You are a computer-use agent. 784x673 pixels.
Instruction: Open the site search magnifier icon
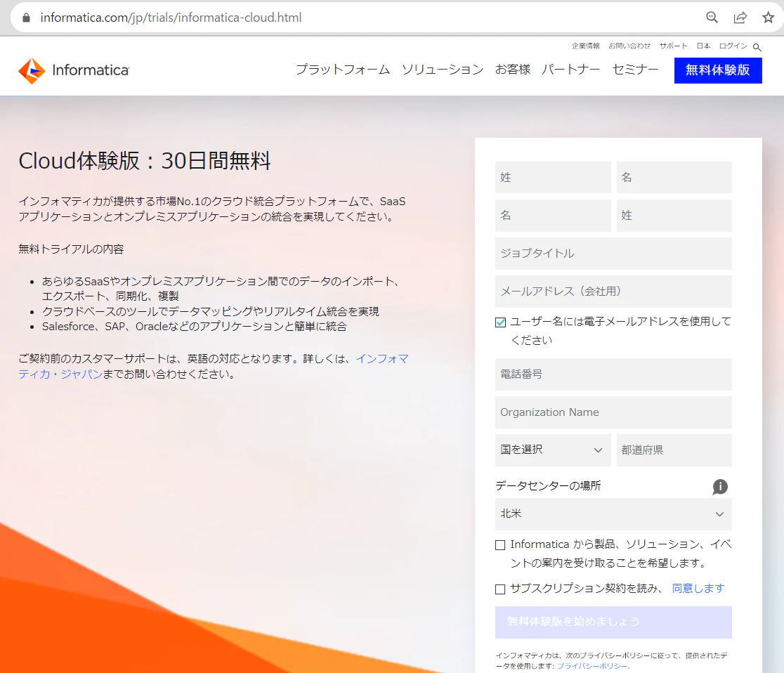click(x=757, y=48)
